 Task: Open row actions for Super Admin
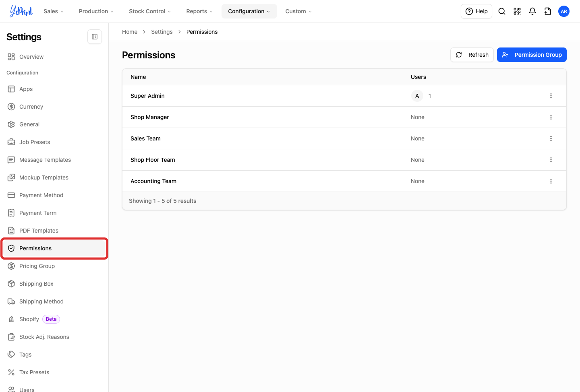pos(551,96)
